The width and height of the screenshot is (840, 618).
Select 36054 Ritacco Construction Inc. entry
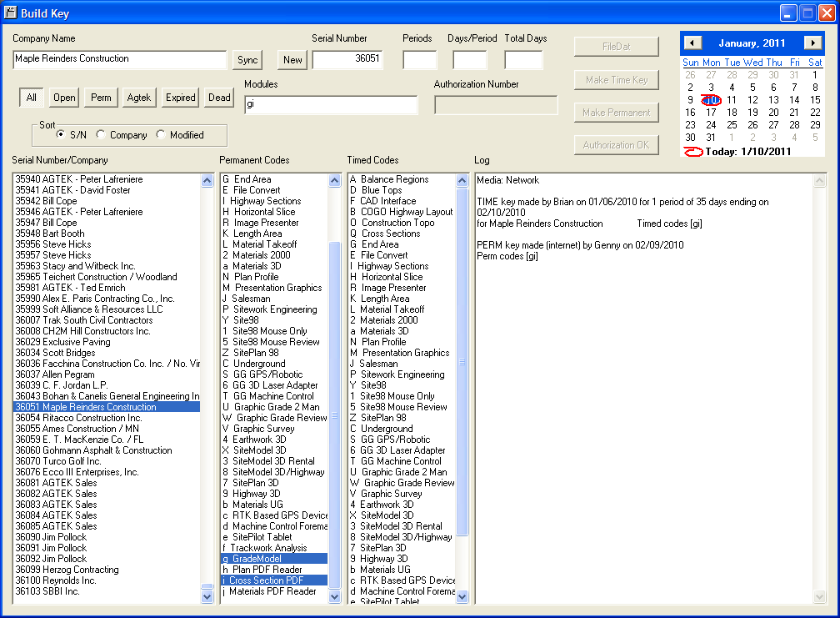(78, 418)
